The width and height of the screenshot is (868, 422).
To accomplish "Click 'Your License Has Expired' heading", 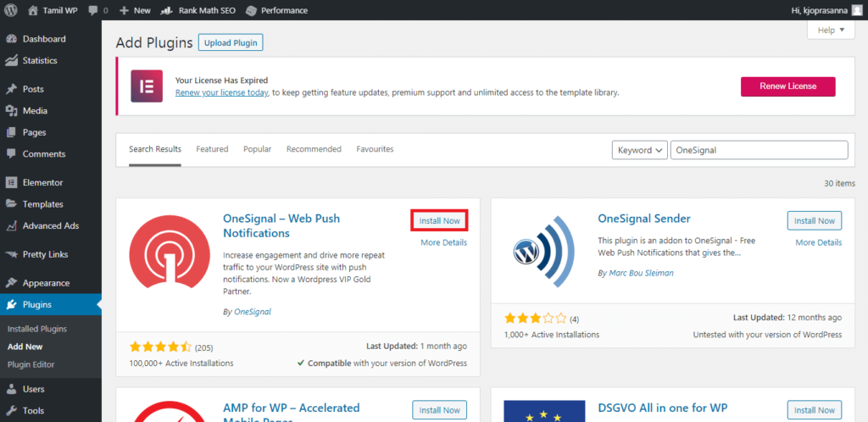I will 221,81.
